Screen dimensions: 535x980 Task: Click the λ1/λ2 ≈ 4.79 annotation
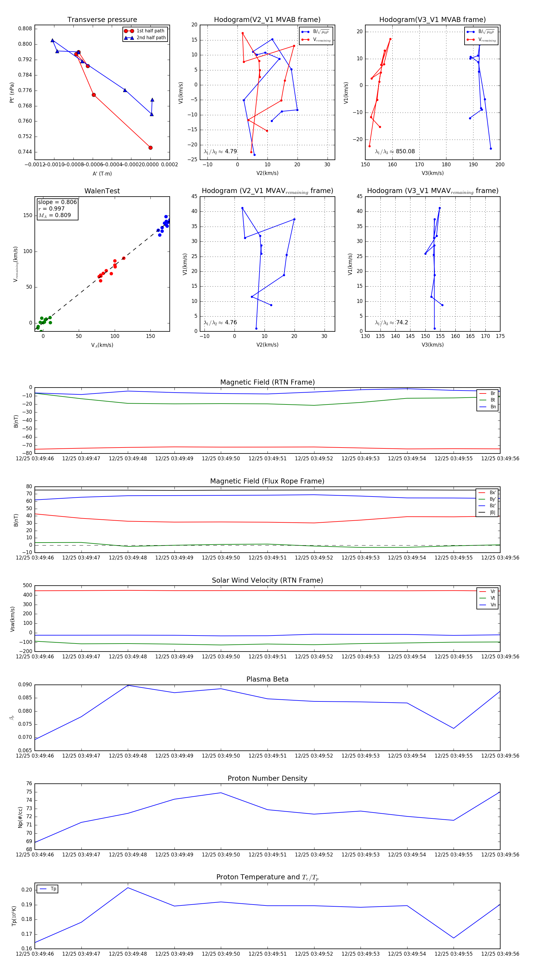(220, 151)
